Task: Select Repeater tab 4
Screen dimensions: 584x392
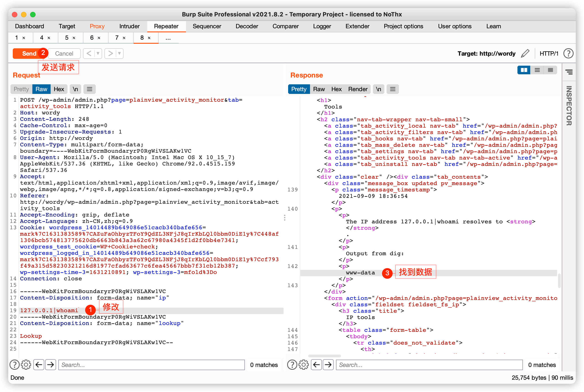Action: coord(42,38)
